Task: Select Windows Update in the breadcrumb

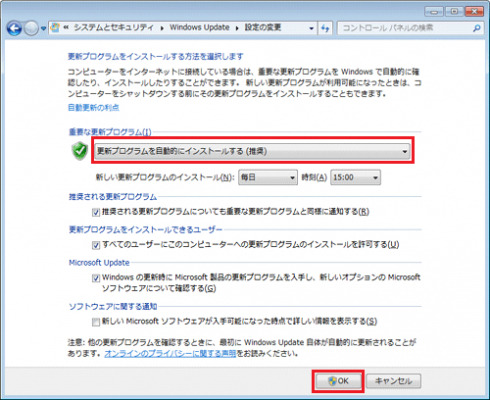Action: (199, 28)
